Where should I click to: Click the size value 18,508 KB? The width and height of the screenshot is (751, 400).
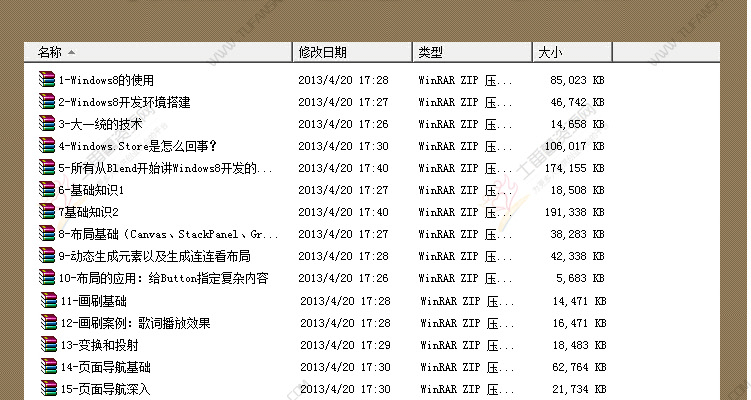pyautogui.click(x=577, y=190)
